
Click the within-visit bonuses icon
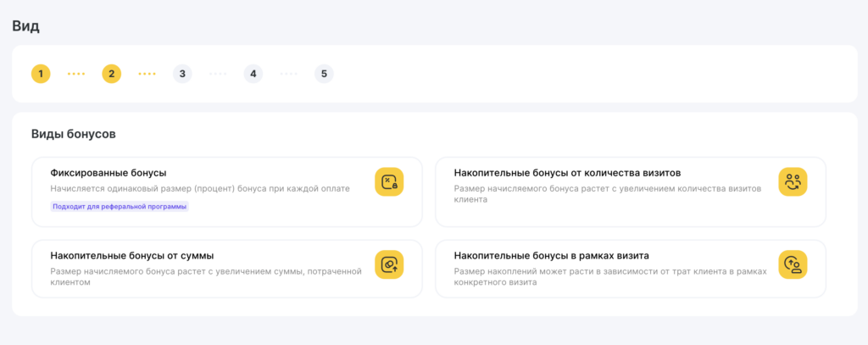click(793, 265)
